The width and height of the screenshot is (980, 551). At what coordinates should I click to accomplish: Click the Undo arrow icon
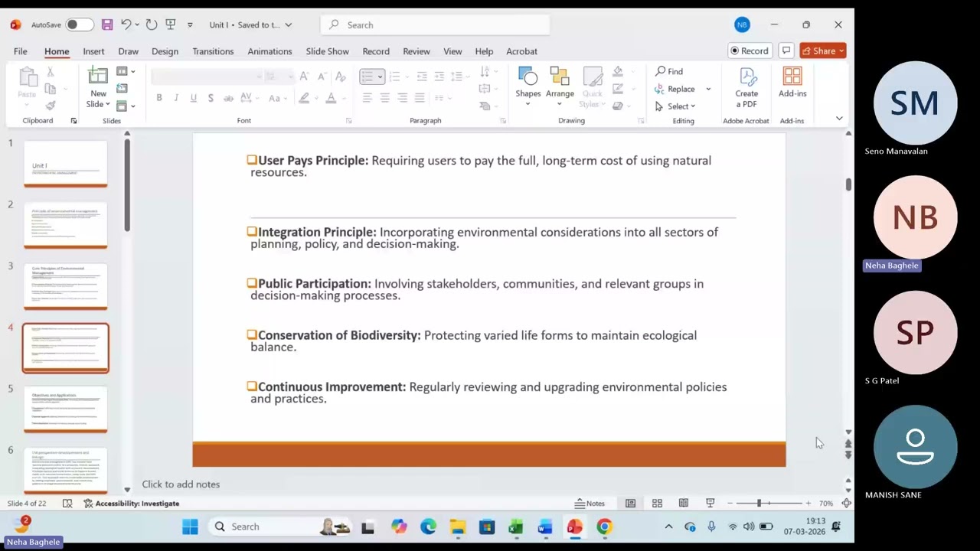[x=126, y=24]
